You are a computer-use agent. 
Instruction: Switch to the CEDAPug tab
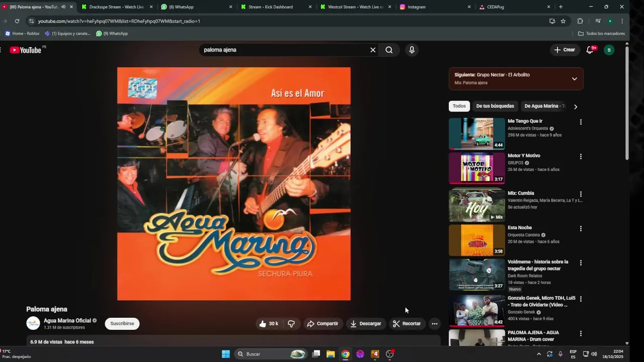pos(514,7)
